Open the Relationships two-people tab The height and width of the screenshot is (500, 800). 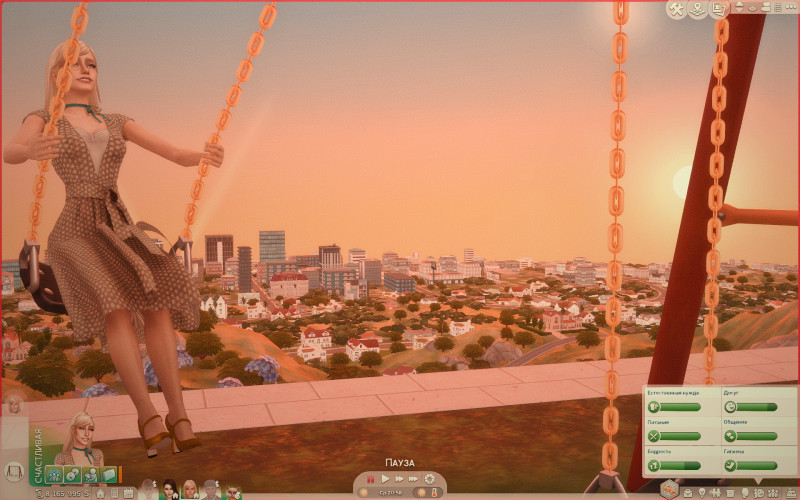[x=716, y=493]
